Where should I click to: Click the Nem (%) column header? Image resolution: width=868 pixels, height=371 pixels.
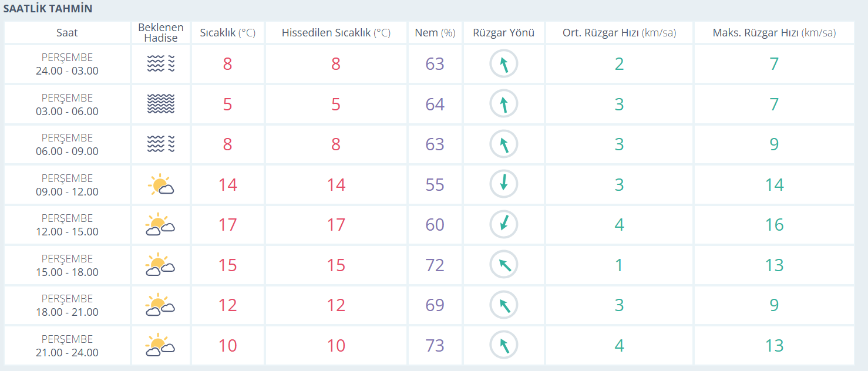pos(435,33)
